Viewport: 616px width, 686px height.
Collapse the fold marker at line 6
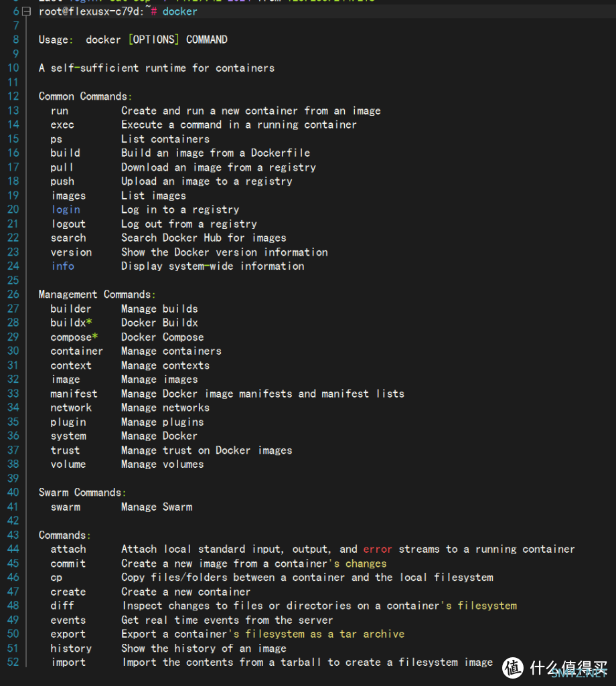click(x=26, y=11)
